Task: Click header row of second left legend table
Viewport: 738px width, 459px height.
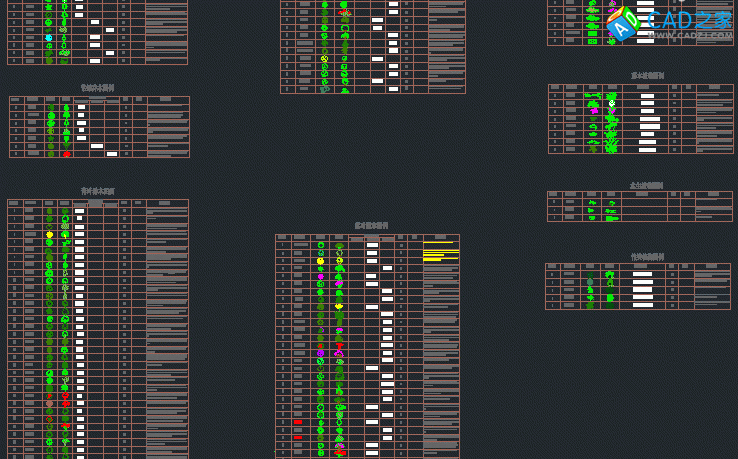Action: click(x=99, y=100)
